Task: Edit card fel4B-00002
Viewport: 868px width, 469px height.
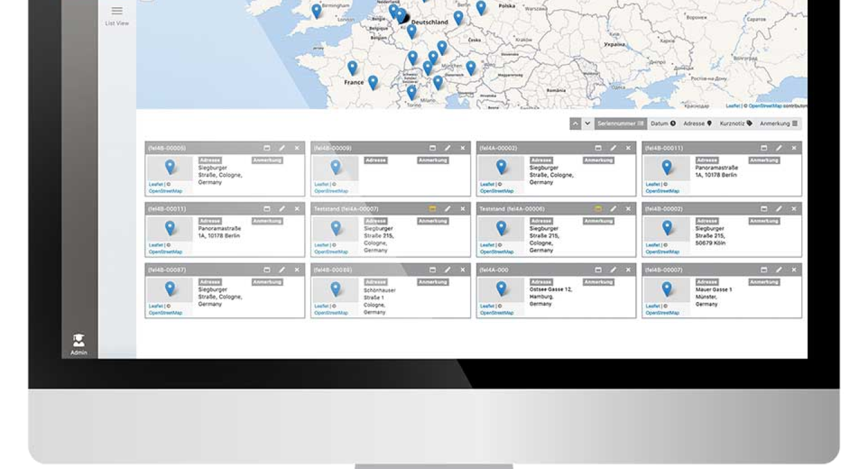Action: coord(779,209)
